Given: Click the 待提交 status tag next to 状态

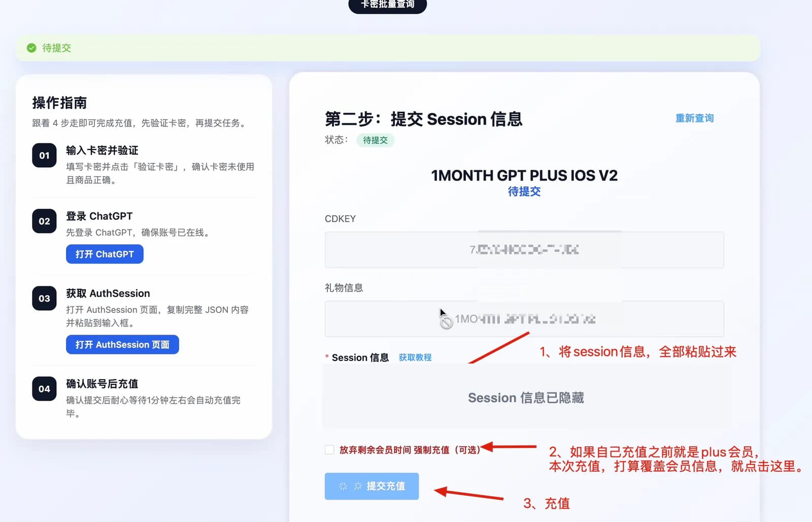Looking at the screenshot, I should [375, 140].
